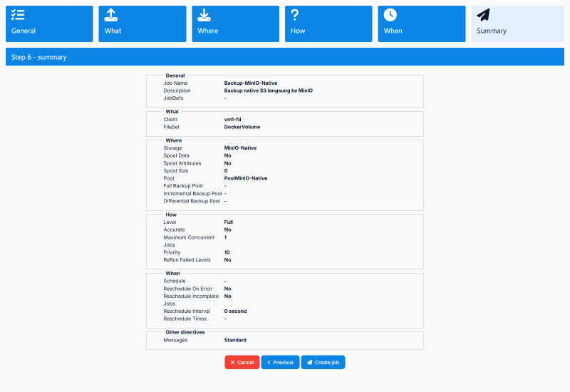The width and height of the screenshot is (570, 392).
Task: Click the Reschedule On Error label
Action: tap(188, 289)
